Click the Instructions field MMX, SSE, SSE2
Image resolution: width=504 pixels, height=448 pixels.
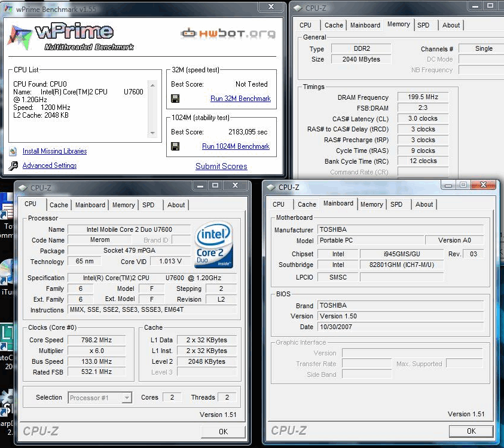click(x=152, y=310)
